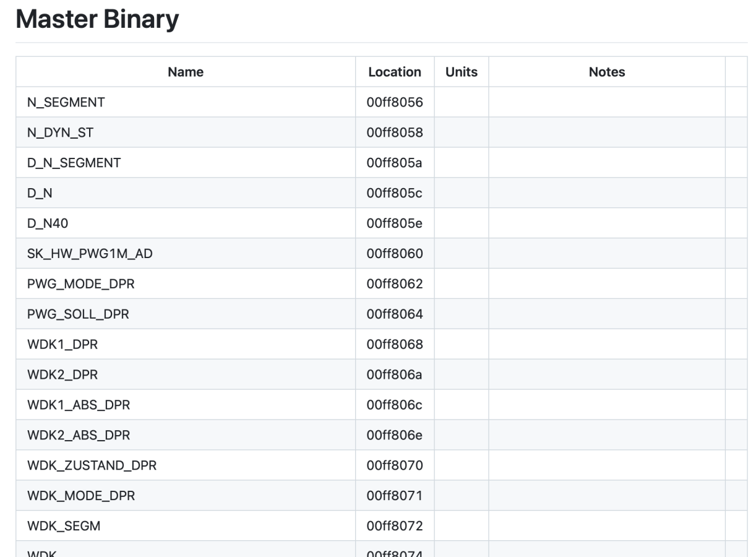Select the PWG_SOLL_DPR name cell

pyautogui.click(x=78, y=314)
